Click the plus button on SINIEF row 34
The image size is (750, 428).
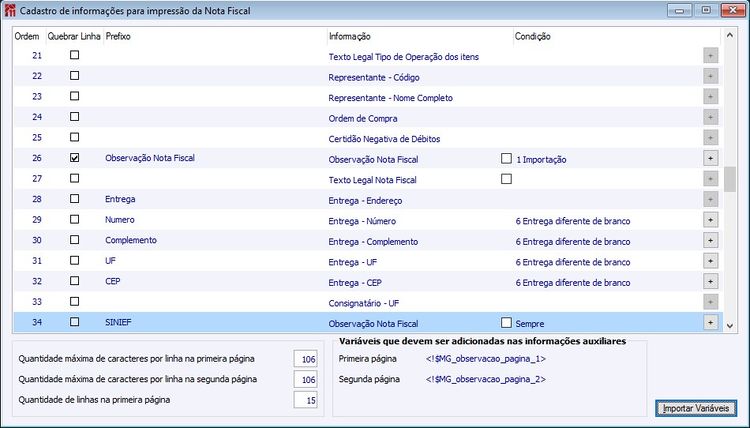point(711,322)
